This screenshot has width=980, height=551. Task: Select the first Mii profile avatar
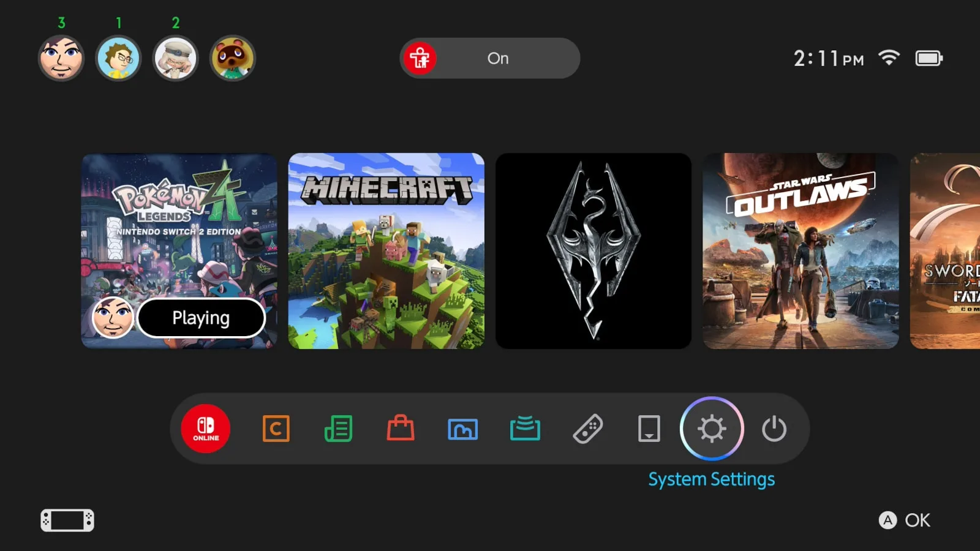click(x=61, y=58)
